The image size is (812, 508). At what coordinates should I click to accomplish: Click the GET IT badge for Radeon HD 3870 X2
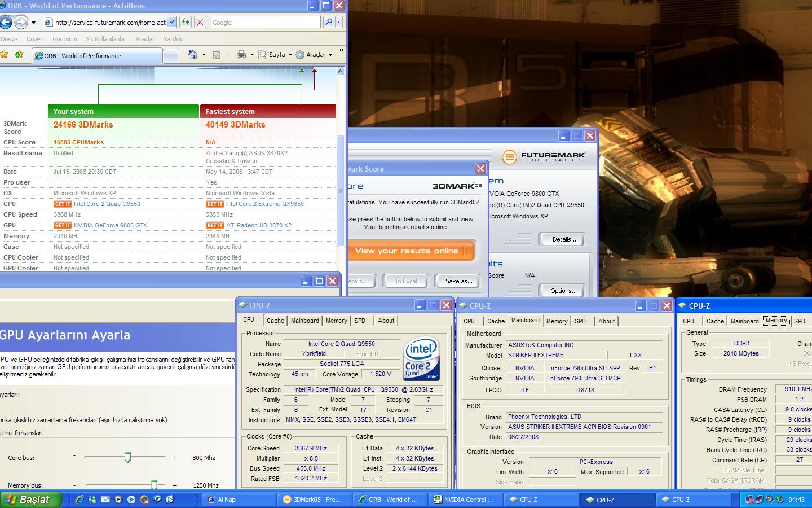[x=215, y=225]
